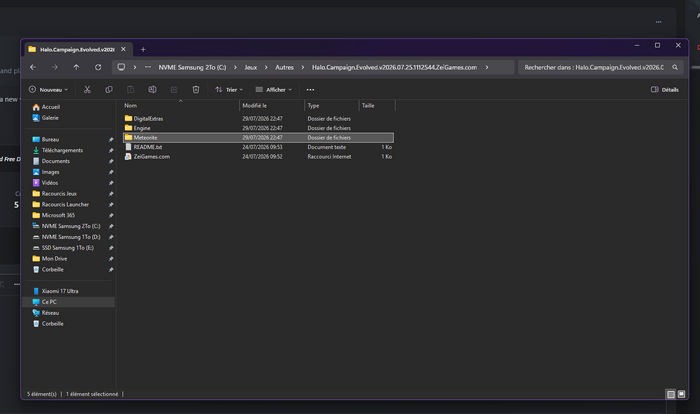This screenshot has height=414, width=700.
Task: Open a new tab with plus button
Action: point(143,50)
